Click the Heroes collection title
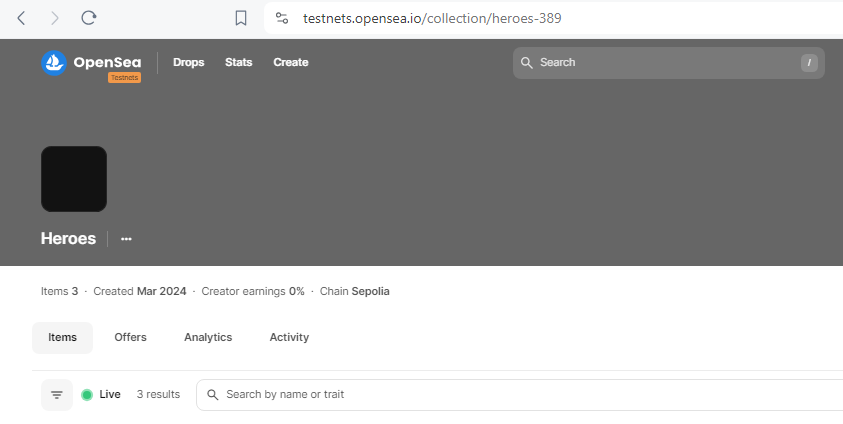This screenshot has height=424, width=843. click(68, 239)
